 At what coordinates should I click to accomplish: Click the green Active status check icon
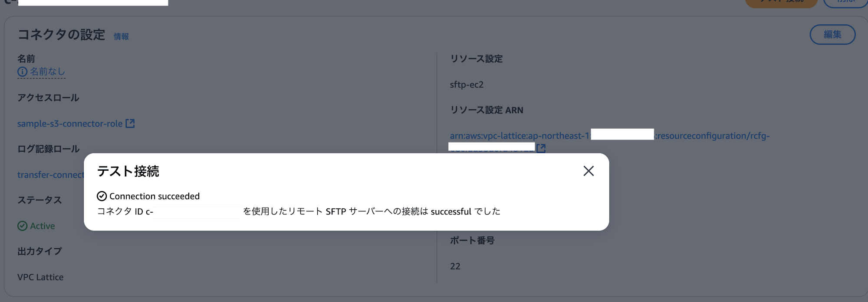(22, 226)
